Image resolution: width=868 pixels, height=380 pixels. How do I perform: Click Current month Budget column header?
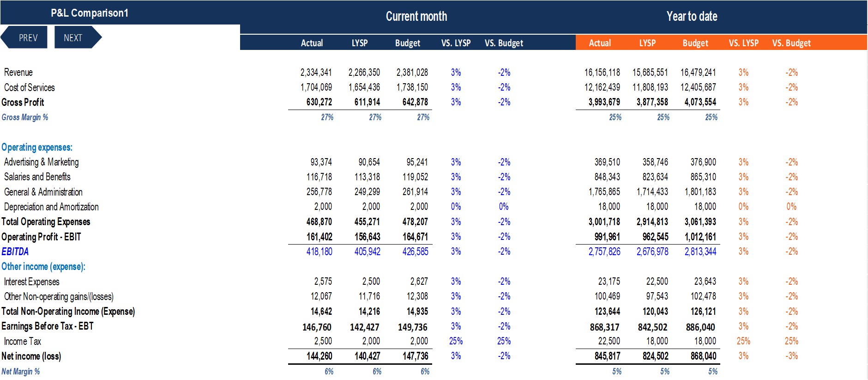(x=408, y=43)
